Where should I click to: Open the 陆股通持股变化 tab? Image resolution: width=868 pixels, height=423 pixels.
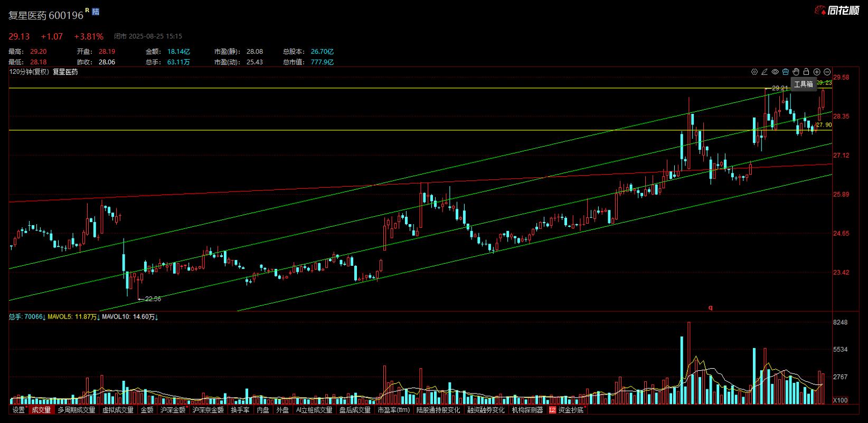click(x=438, y=410)
